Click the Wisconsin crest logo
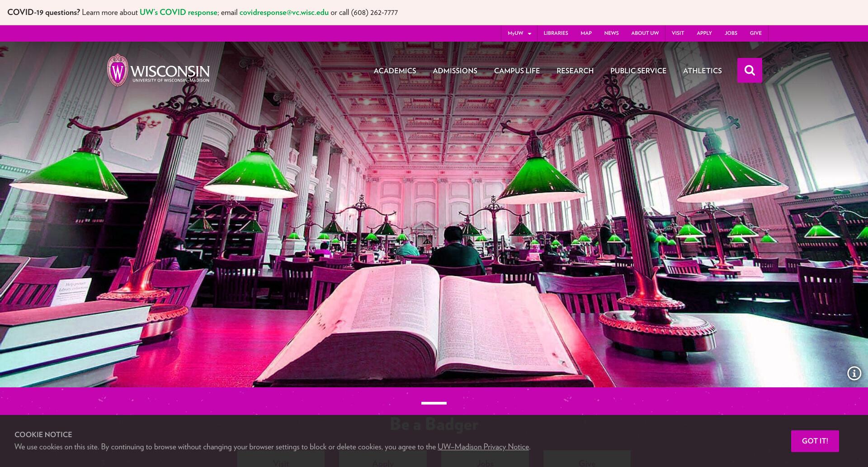The image size is (868, 467). pyautogui.click(x=118, y=71)
